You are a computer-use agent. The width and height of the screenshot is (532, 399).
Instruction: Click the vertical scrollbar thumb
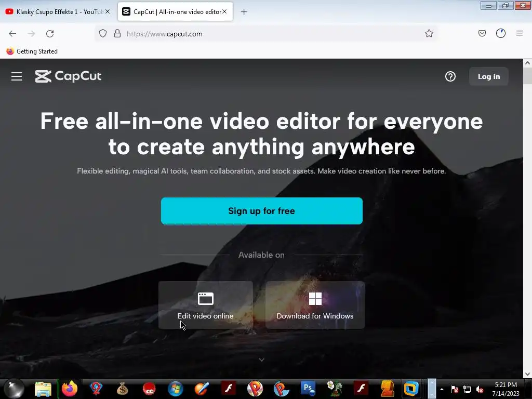pyautogui.click(x=527, y=76)
